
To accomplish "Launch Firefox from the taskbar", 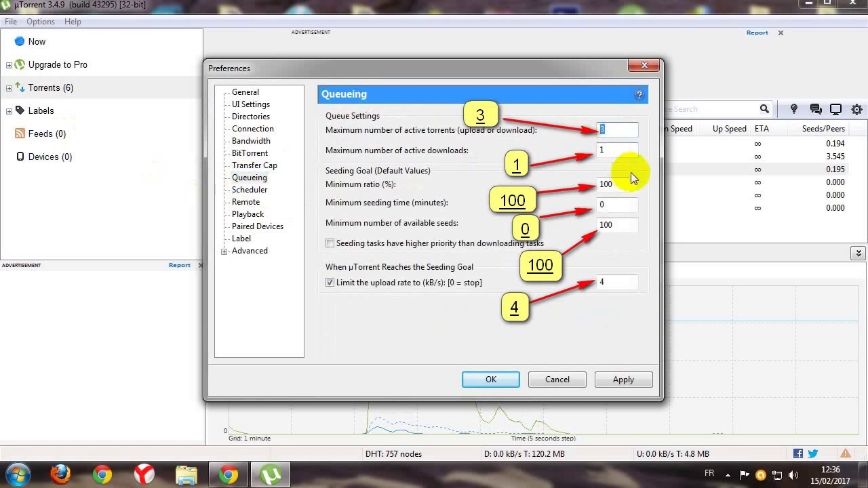I will point(61,474).
